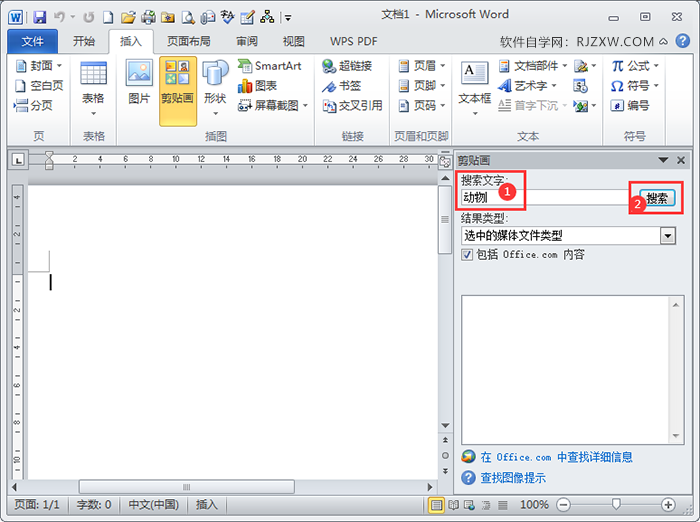Viewport: 700px width, 522px height.
Task: Switch to the Page Layout (页面布局) tab
Action: 188,42
